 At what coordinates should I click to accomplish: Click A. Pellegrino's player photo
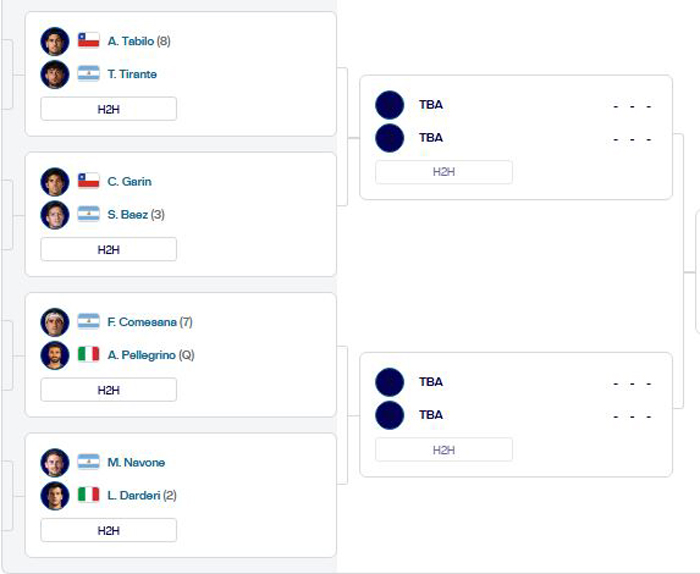(x=55, y=355)
